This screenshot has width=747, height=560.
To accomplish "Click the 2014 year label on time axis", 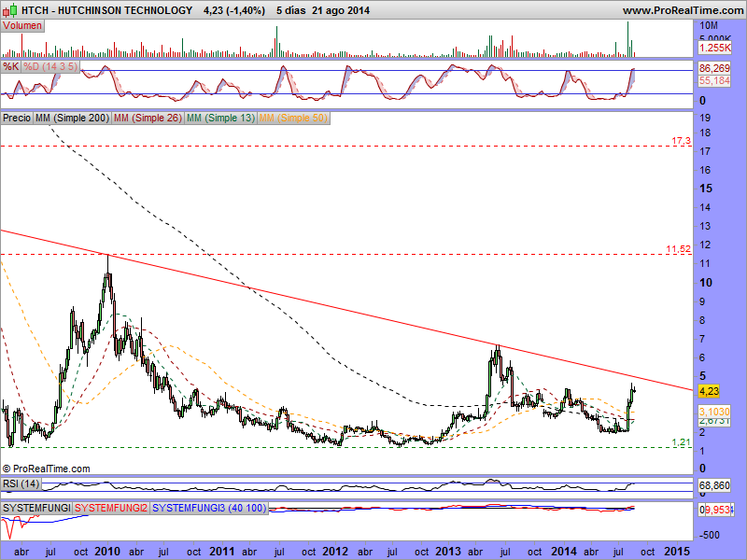I will point(564,552).
